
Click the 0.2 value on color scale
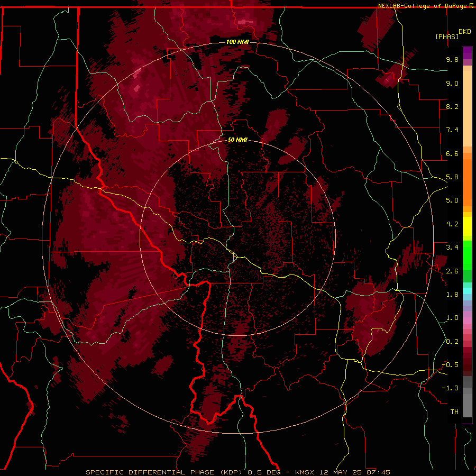(452, 342)
